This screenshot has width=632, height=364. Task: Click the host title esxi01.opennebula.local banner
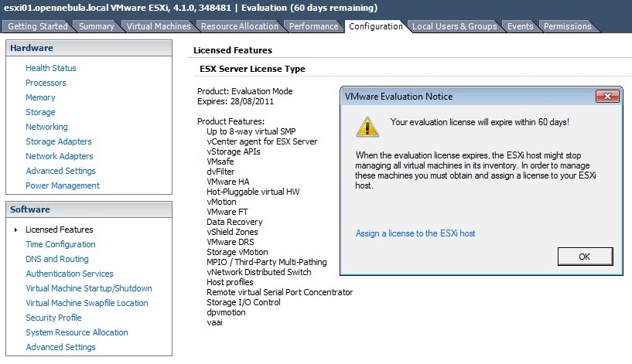190,8
